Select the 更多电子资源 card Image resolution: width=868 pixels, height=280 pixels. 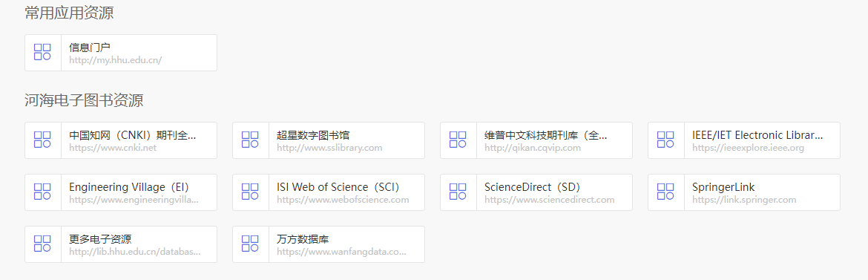121,244
